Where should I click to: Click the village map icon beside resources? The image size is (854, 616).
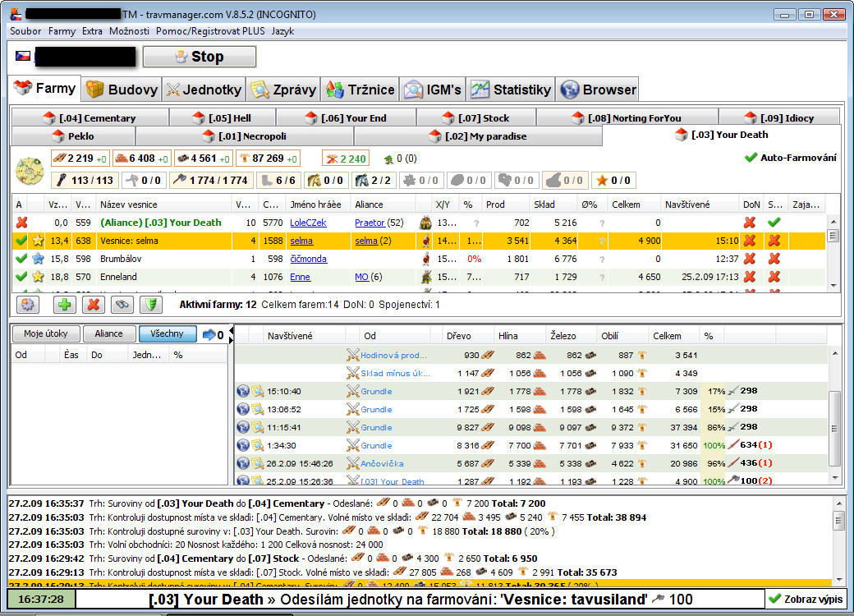click(x=30, y=171)
